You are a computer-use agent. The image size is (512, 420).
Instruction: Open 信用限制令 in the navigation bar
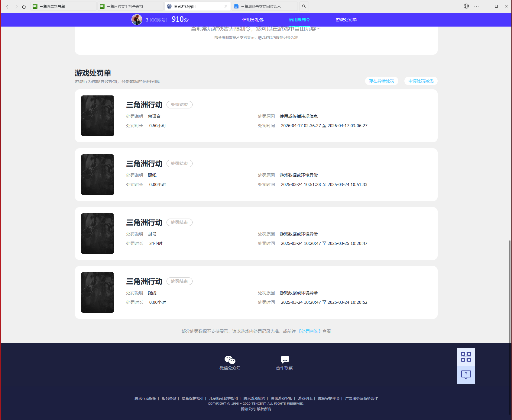click(x=300, y=20)
